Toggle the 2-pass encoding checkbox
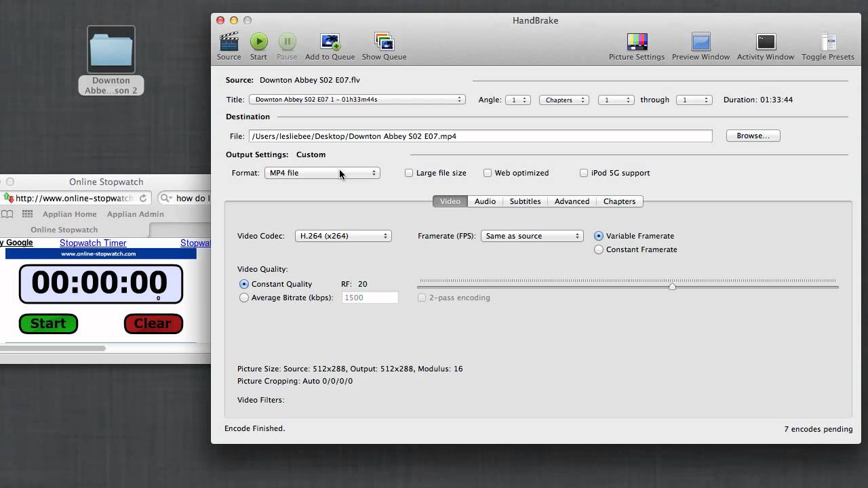Viewport: 868px width, 488px height. 422,298
